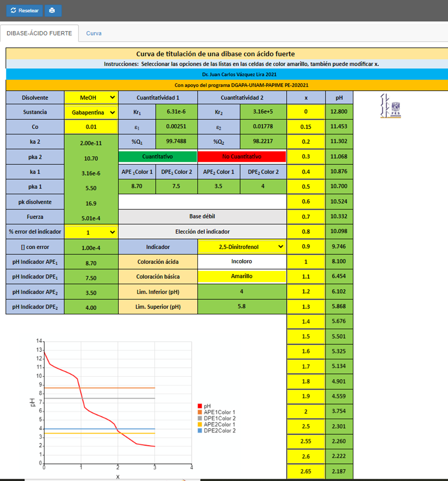This screenshot has width=448, height=481.
Task: Click the red No Cuantitativo cell
Action: click(x=242, y=157)
